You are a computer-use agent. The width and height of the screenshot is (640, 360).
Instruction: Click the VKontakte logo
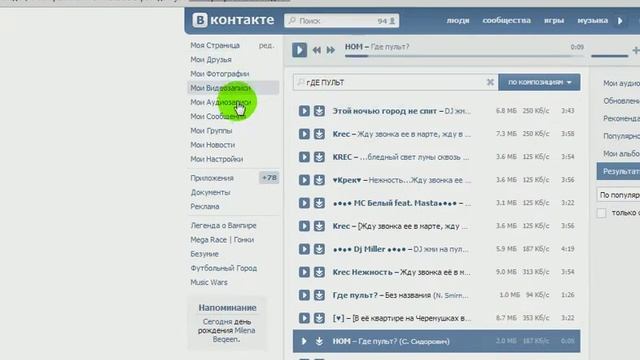coord(233,20)
